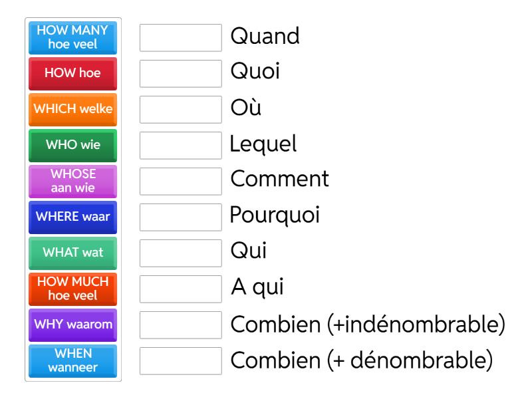Click the answer box beside Quoi
Screen dimensions: 532x399
click(x=180, y=74)
